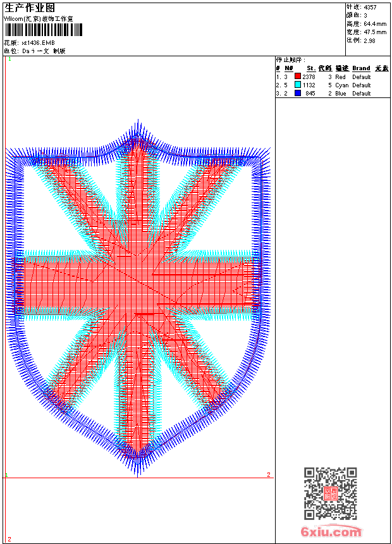The width and height of the screenshot is (392, 544).
Task: Click the stitch count '845' in Blue row
Action: 310,94
